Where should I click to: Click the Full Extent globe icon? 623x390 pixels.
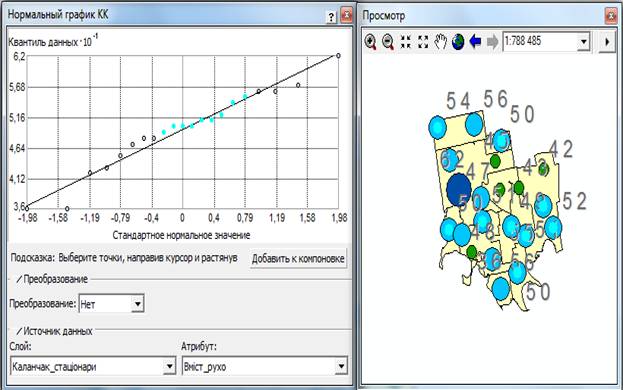tap(458, 41)
